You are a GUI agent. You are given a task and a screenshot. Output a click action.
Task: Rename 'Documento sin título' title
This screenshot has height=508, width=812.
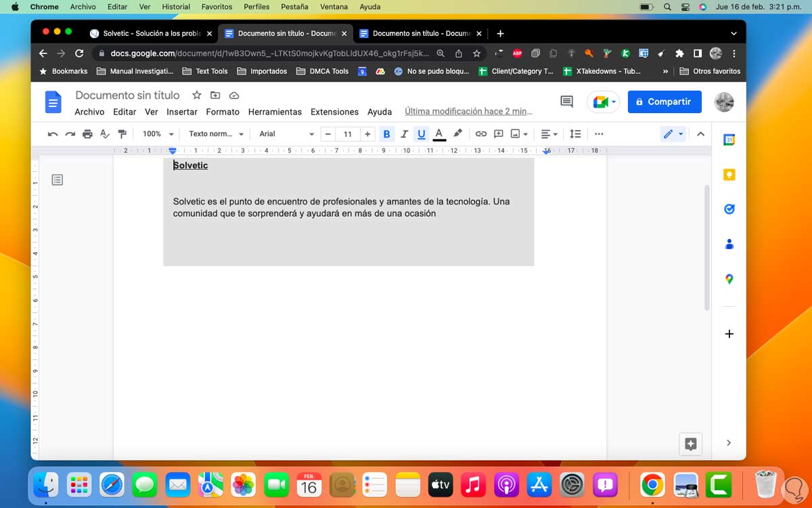pos(127,95)
